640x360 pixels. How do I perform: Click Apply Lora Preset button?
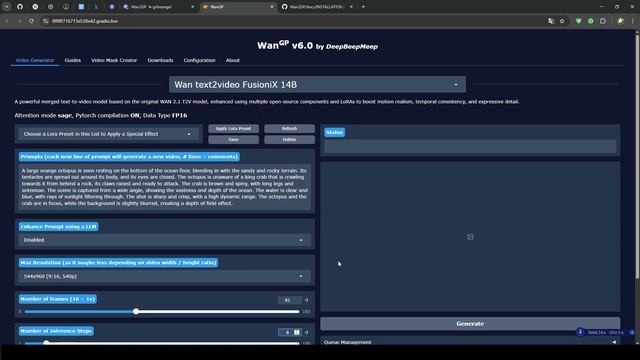click(233, 129)
